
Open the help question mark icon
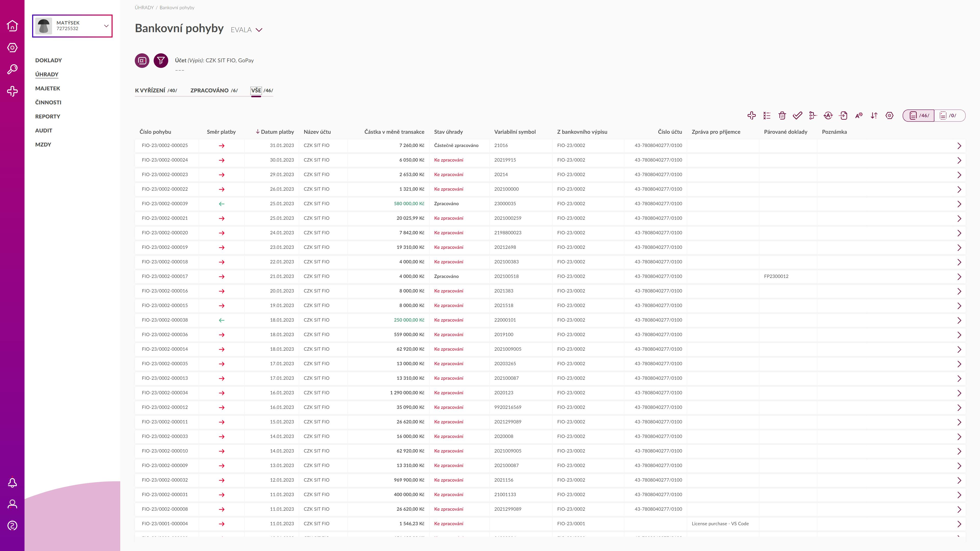tap(12, 526)
